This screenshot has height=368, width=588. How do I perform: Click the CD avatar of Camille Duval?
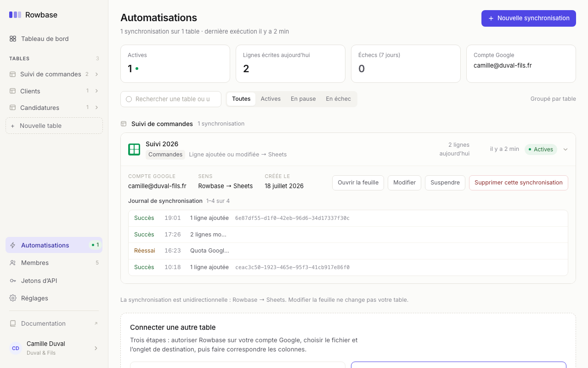pos(16,348)
